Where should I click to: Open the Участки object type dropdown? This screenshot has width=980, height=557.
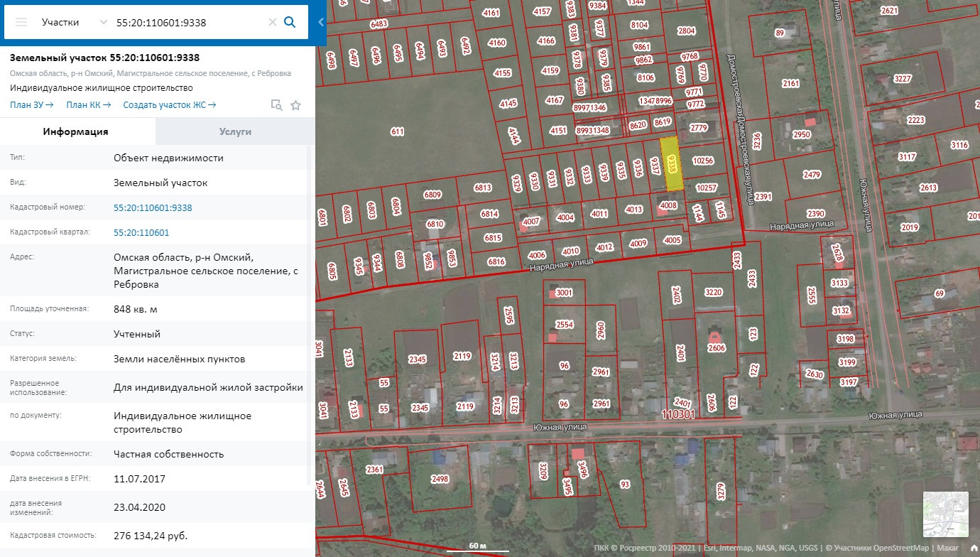tap(74, 22)
